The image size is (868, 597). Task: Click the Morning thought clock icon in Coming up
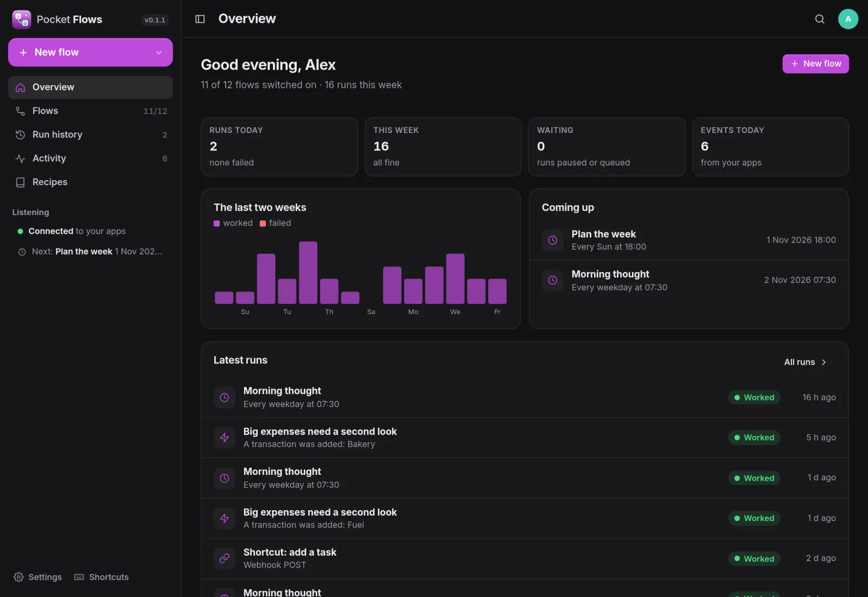click(552, 280)
